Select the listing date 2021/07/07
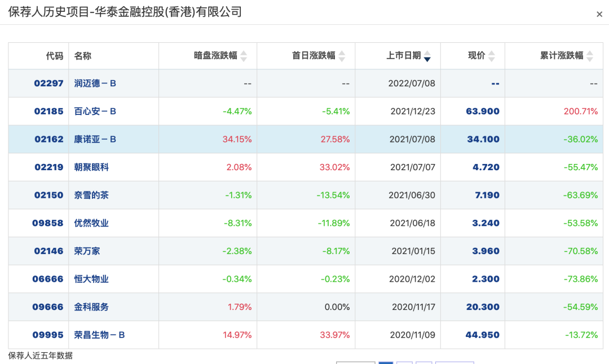The image size is (609, 364). pos(412,167)
